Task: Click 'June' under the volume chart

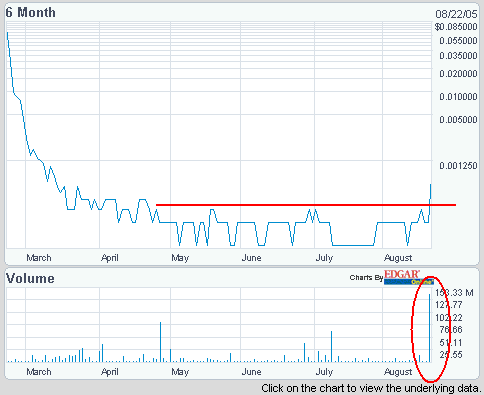Action: [252, 372]
